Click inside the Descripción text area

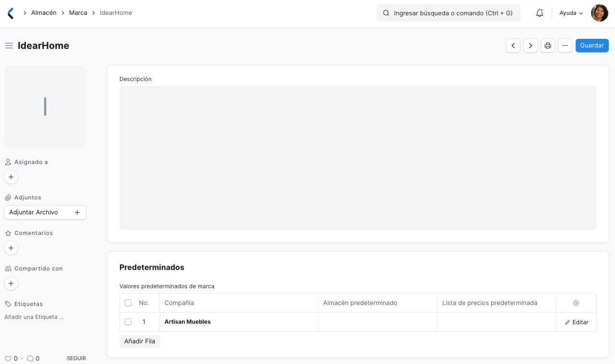point(358,158)
